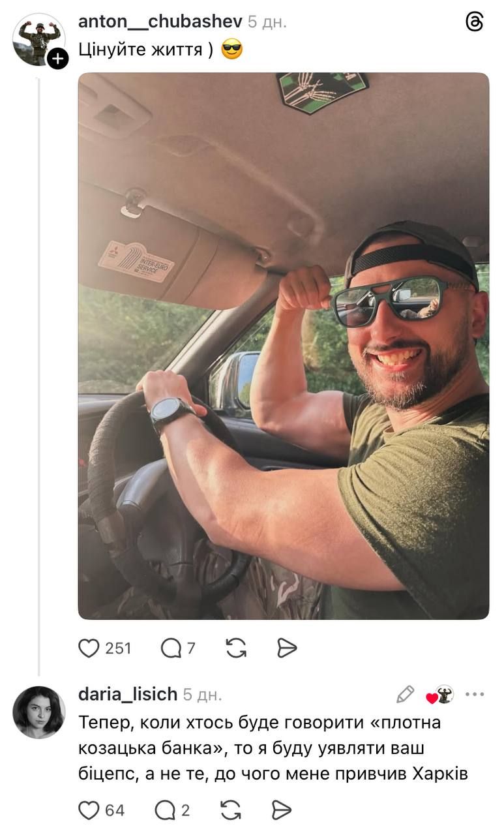Click the Threads logo icon
Screen dimensions: 504x835
[475, 22]
